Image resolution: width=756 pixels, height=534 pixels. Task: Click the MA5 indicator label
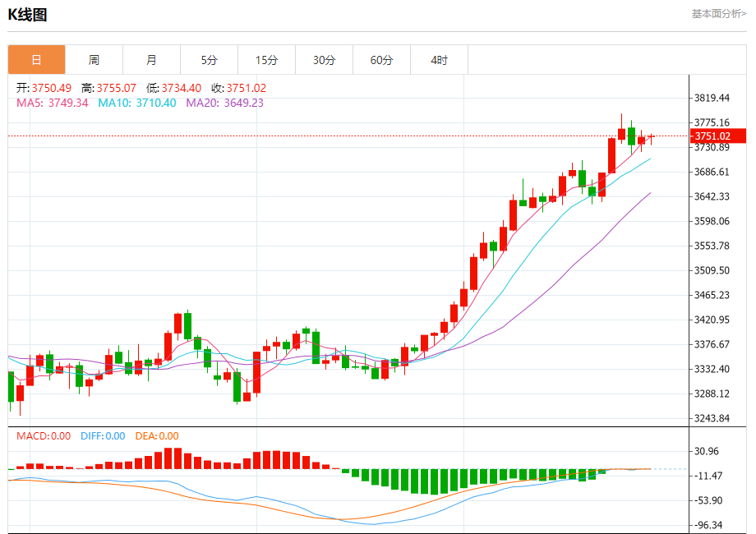53,103
